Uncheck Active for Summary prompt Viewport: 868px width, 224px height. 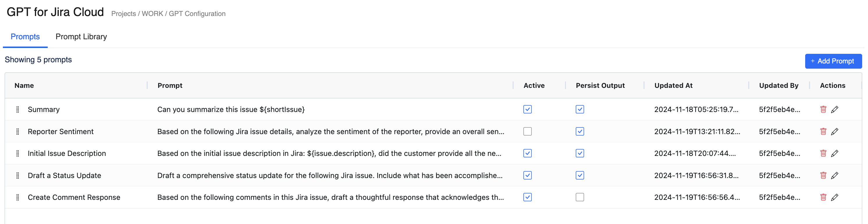coord(527,109)
